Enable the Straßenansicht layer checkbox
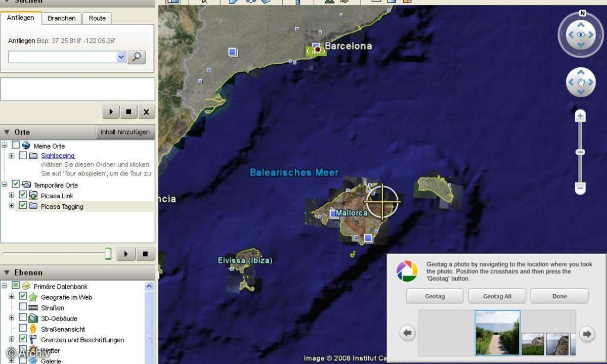This screenshot has height=364, width=607. coord(22,328)
